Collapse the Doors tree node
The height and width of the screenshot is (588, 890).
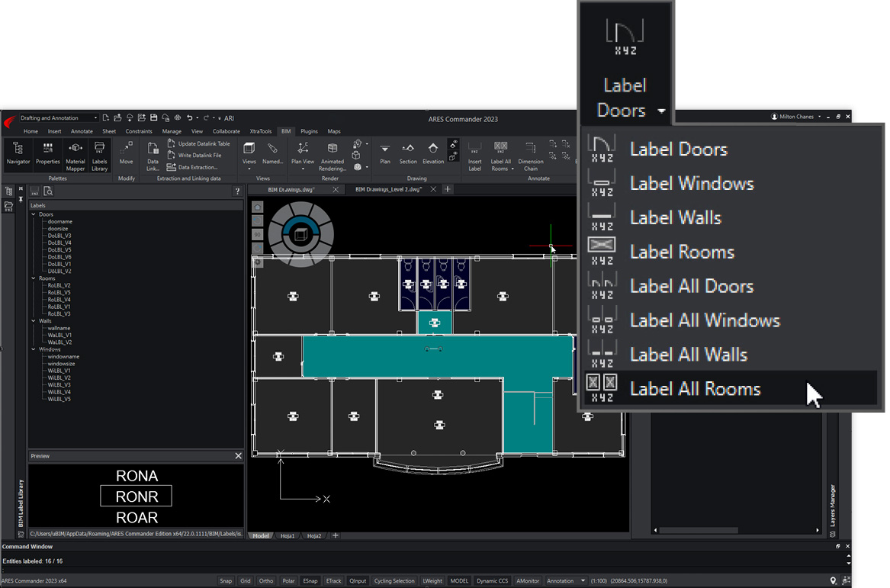tap(34, 214)
